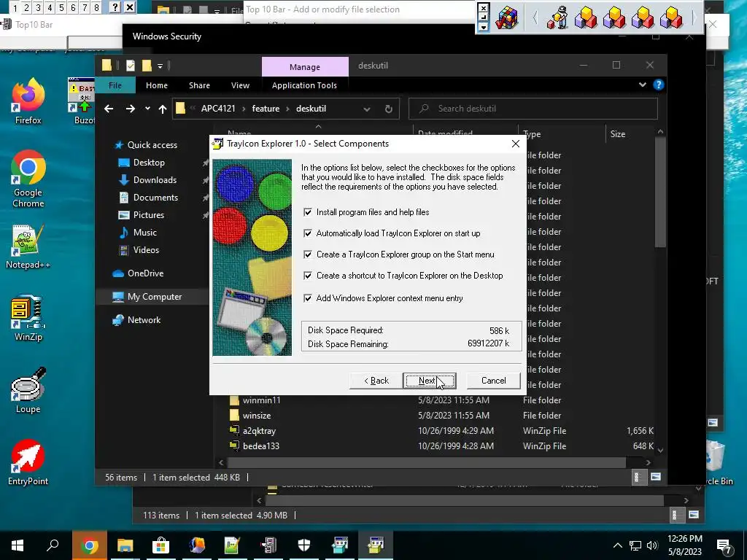Viewport: 747px width, 560px height.
Task: Open Pictures in navigation pane
Action: click(149, 215)
